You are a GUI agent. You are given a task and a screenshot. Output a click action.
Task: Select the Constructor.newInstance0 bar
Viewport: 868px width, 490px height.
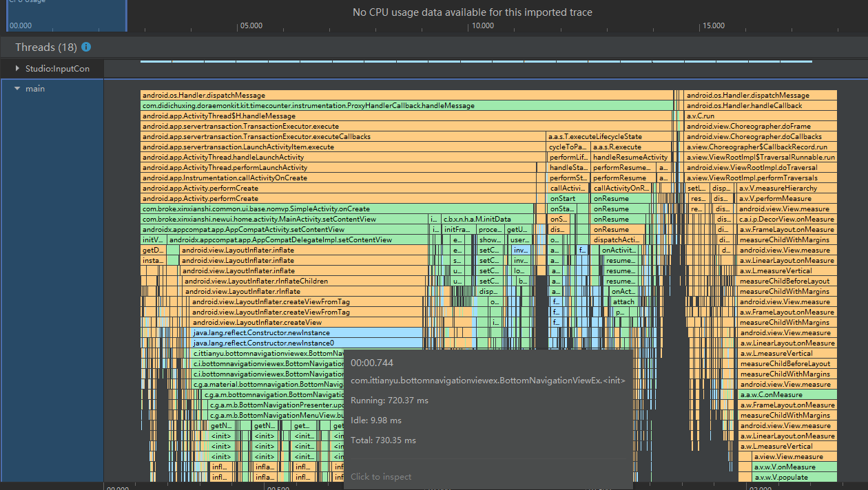tap(307, 343)
